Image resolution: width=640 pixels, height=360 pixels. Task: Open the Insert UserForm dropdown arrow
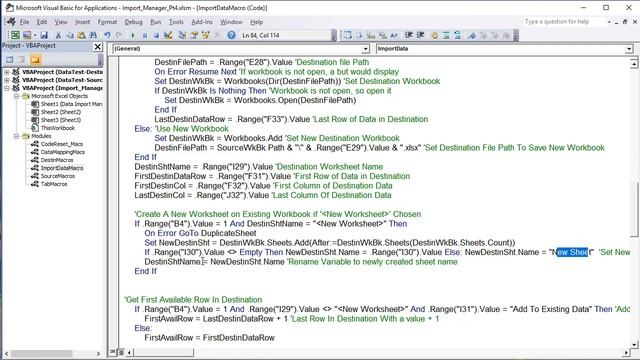coord(35,35)
